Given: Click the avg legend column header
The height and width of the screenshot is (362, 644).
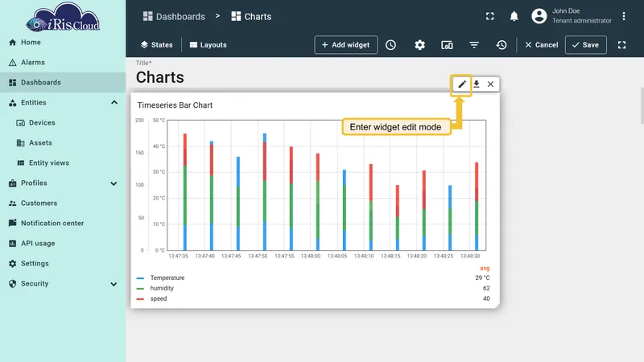Looking at the screenshot, I should tap(485, 269).
